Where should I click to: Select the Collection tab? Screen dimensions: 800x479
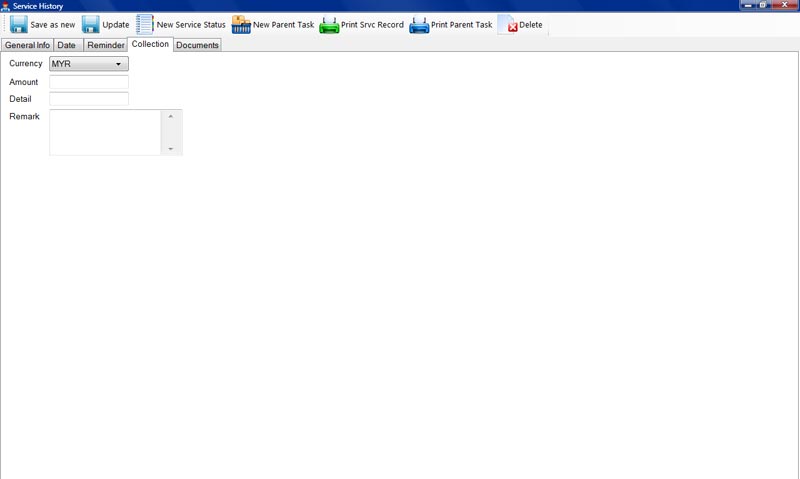[150, 44]
